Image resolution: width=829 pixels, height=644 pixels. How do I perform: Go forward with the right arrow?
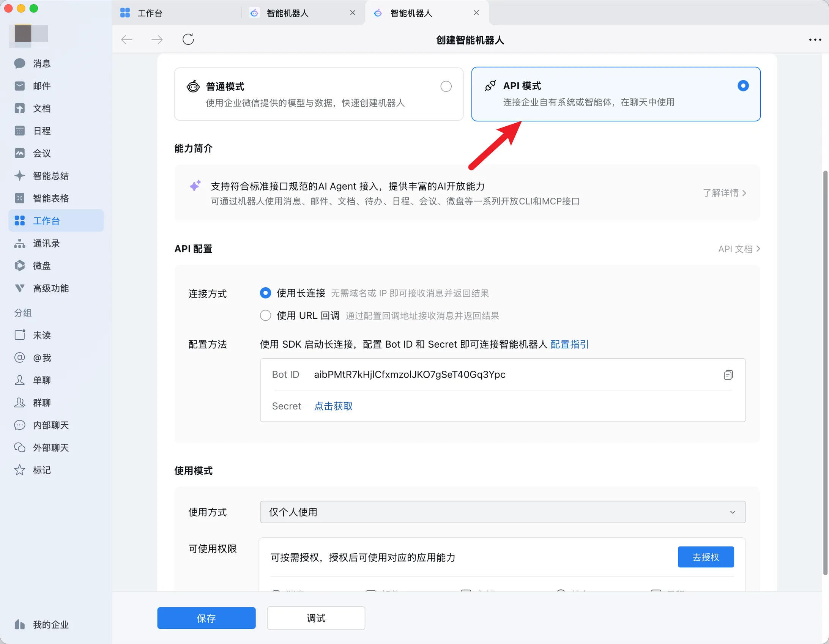tap(157, 39)
